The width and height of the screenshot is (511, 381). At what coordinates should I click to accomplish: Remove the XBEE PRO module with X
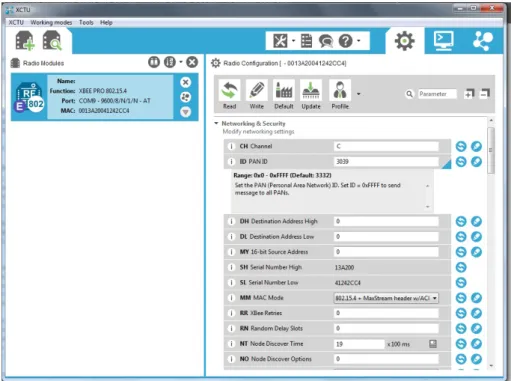[186, 82]
